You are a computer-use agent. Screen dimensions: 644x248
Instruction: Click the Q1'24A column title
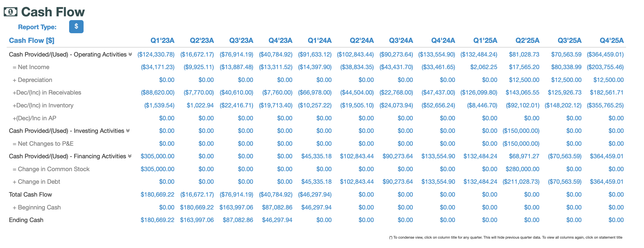click(320, 40)
